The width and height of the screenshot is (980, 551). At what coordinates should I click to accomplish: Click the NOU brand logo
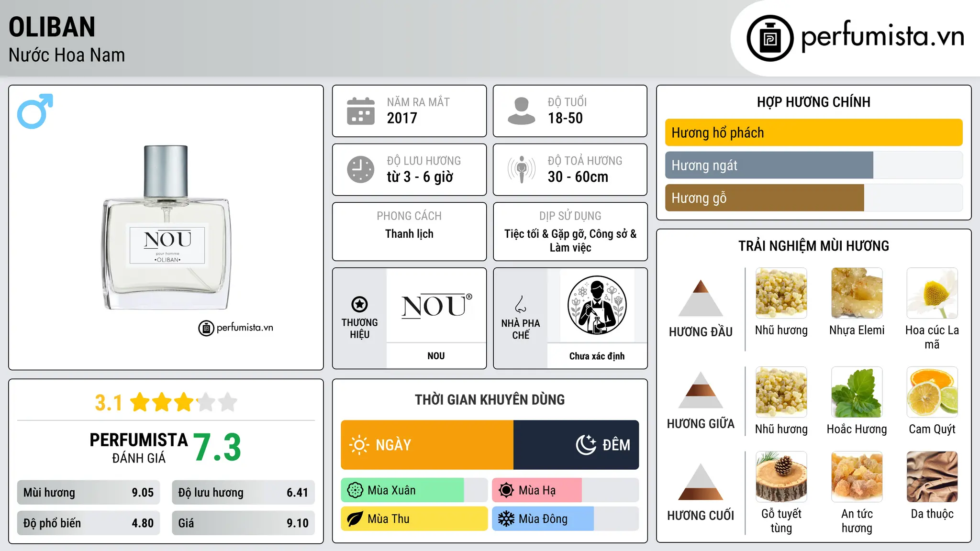436,306
